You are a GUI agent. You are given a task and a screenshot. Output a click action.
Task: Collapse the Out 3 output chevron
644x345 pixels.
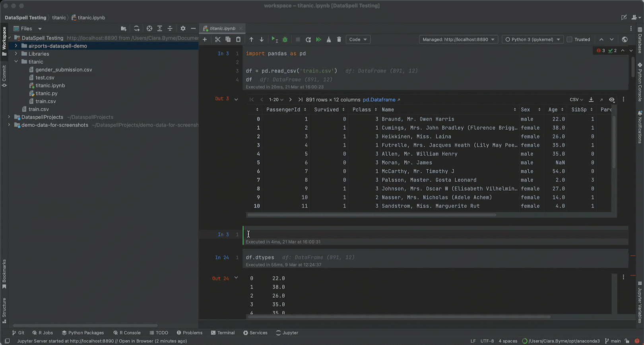(x=236, y=99)
